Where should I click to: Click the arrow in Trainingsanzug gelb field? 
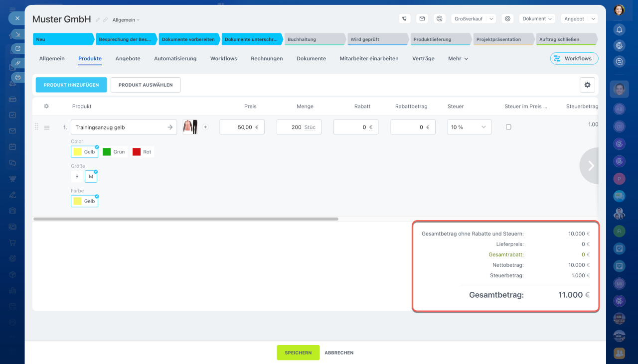(170, 127)
